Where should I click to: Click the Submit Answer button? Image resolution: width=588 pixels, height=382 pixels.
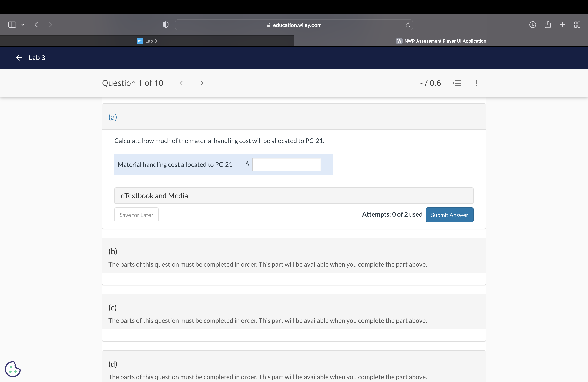click(449, 215)
